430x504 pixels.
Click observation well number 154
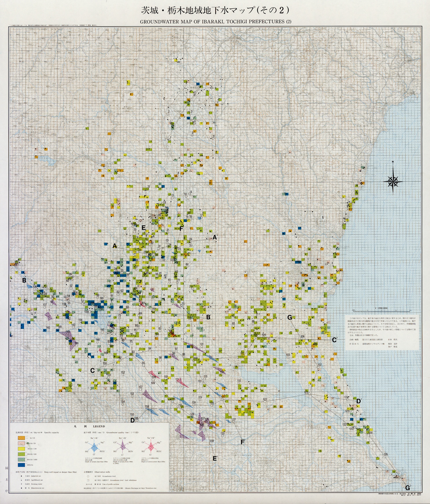pos(123,402)
